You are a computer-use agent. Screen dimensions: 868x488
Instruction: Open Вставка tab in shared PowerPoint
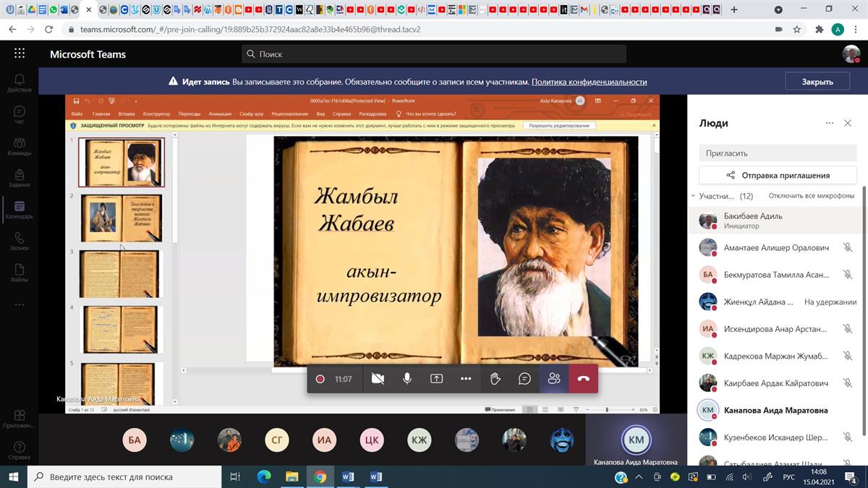[x=127, y=114]
